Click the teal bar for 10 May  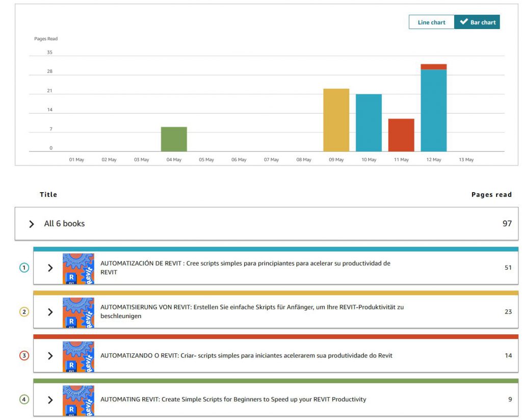(x=369, y=123)
